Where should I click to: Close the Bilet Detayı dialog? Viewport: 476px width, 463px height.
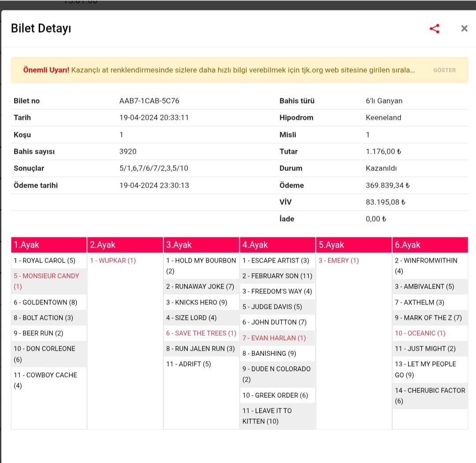coord(464,29)
